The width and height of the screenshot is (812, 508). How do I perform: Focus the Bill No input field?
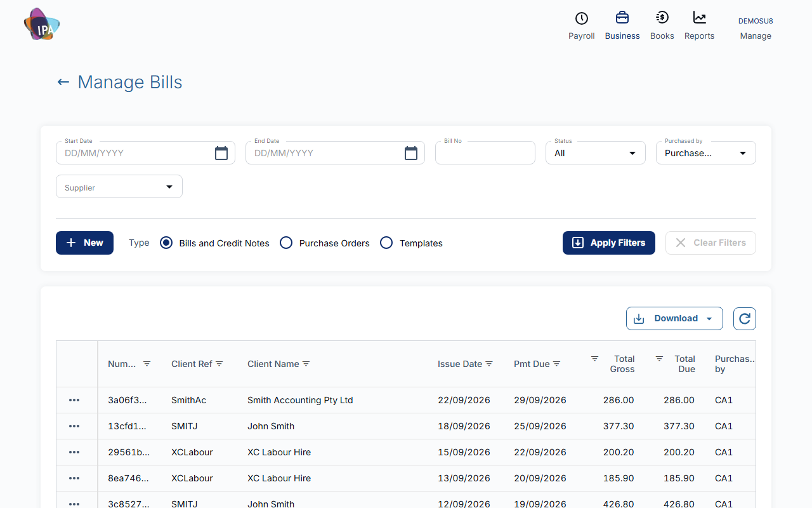click(485, 153)
